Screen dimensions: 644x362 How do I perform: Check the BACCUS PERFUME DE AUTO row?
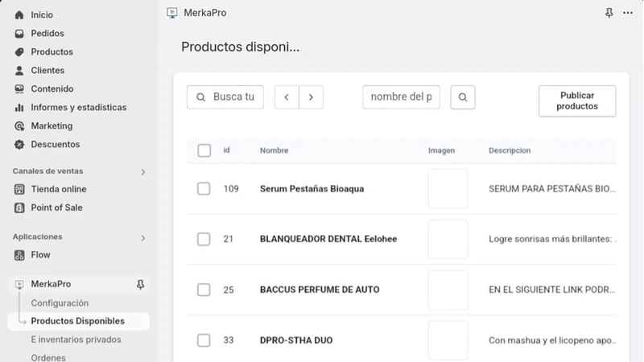(204, 290)
